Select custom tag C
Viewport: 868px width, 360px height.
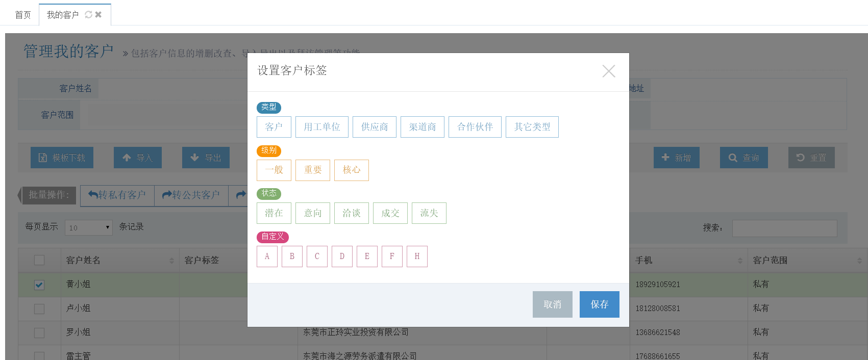pos(317,256)
